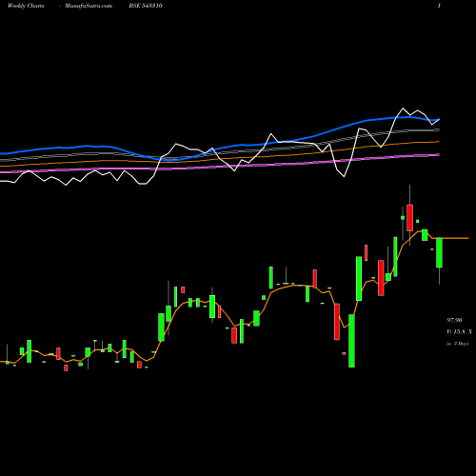The width and height of the screenshot is (476, 476).
Task: Click the 'Weekly Charts' title text
Action: click(26, 6)
